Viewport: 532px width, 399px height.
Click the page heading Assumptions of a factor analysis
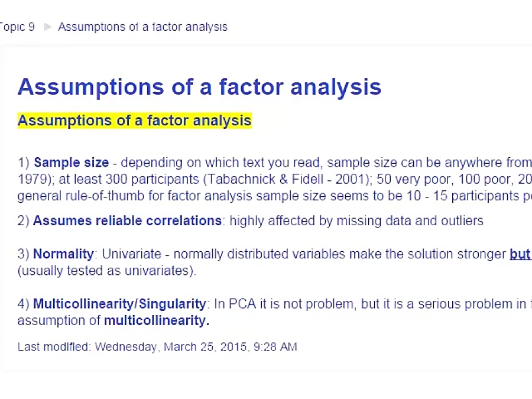(199, 86)
